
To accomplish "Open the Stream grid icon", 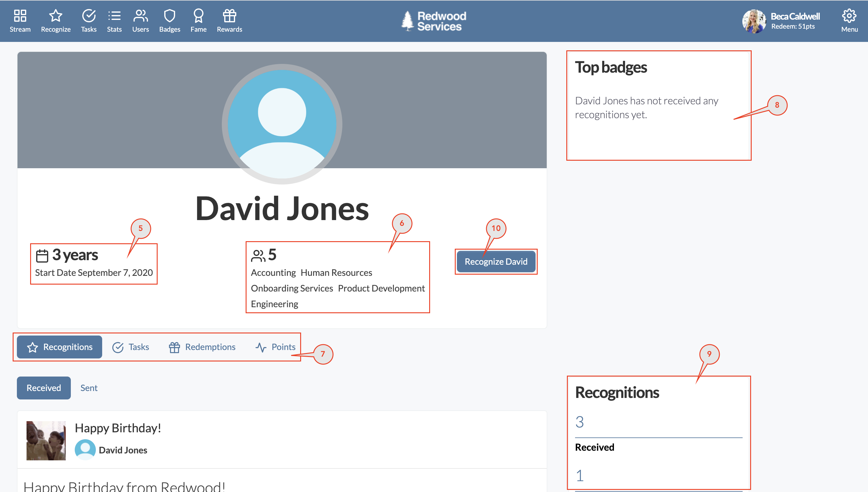I will point(20,16).
